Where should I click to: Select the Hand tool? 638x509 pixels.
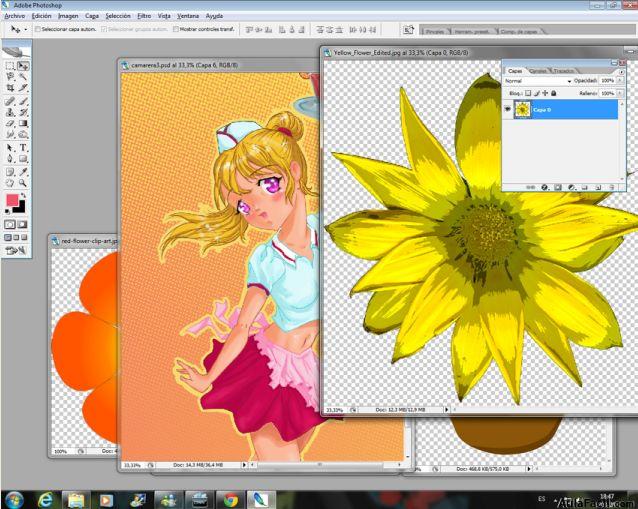coord(10,183)
